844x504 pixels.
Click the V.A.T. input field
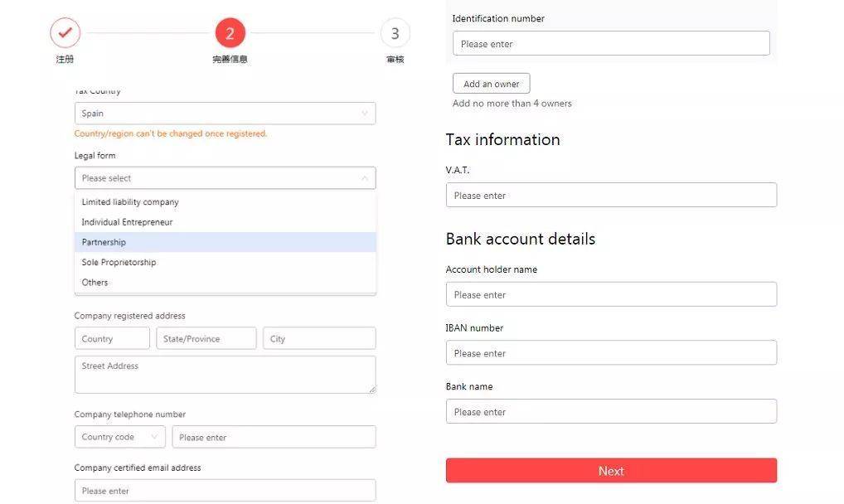[x=611, y=196]
